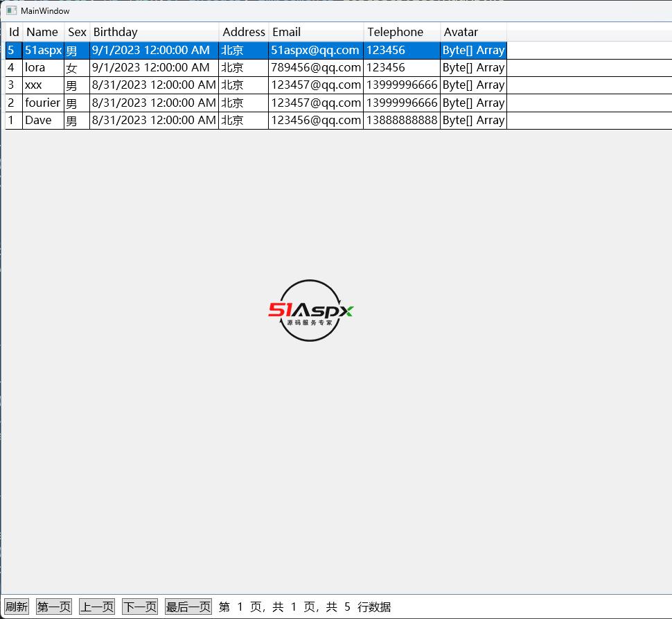The image size is (672, 619).
Task: Select the fourier name cell
Action: 42,103
